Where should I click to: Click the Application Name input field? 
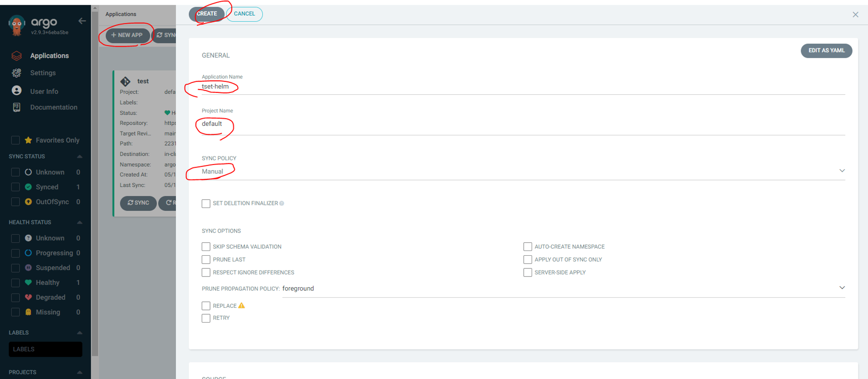tap(523, 86)
